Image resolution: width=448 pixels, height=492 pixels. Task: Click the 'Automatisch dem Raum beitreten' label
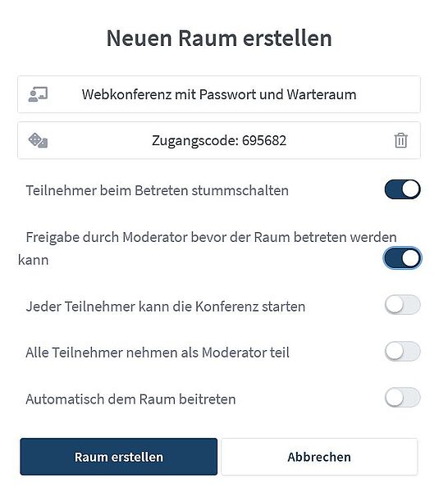pyautogui.click(x=130, y=399)
